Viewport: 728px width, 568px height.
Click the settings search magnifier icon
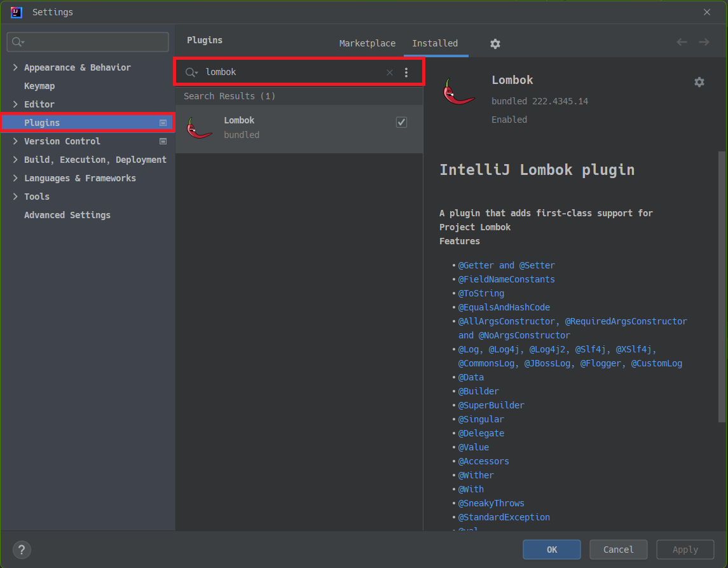(x=18, y=42)
